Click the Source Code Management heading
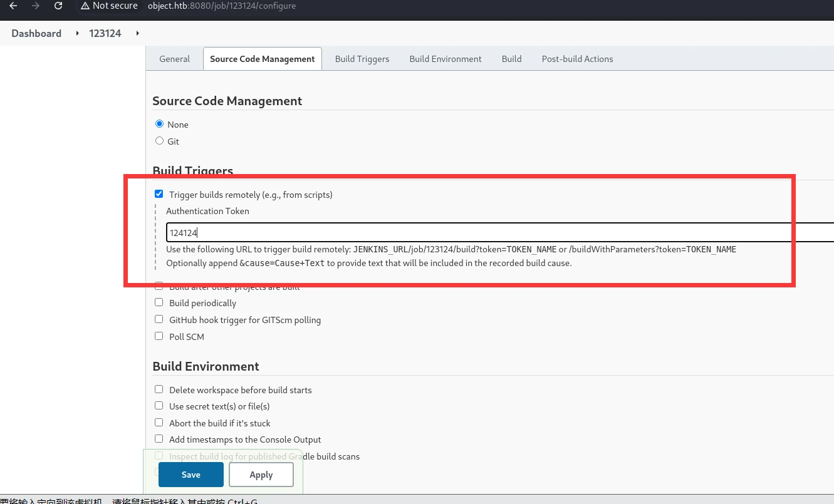This screenshot has width=834, height=504. [x=227, y=101]
